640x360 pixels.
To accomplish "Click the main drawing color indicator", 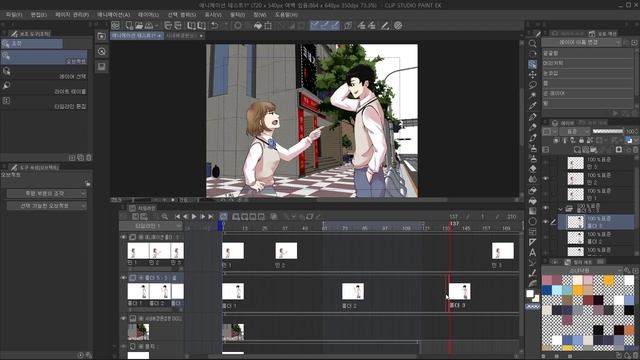I will (x=530, y=293).
